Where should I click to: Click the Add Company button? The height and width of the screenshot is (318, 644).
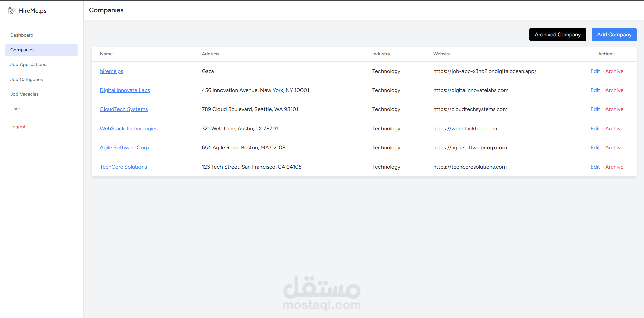pos(614,35)
